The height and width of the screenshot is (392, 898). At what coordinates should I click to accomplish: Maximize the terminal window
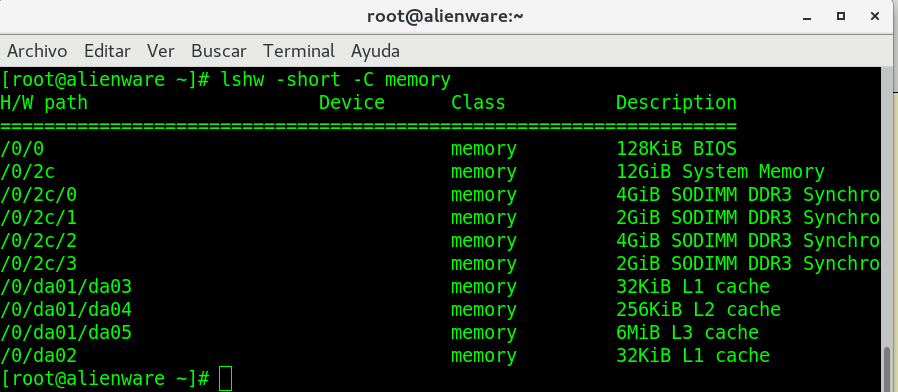[841, 17]
